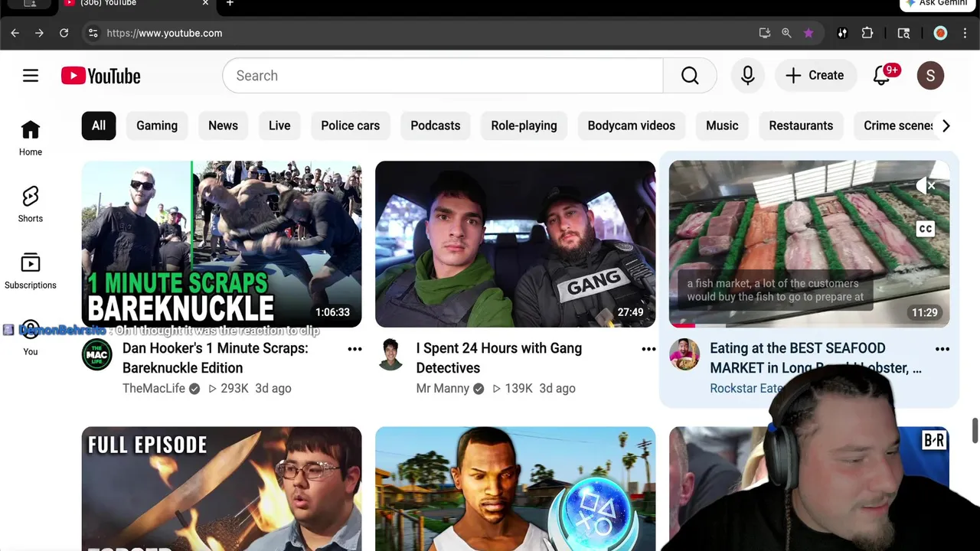Open I Spent 24 Hours with Gang Detectives title
The image size is (980, 551).
[499, 358]
